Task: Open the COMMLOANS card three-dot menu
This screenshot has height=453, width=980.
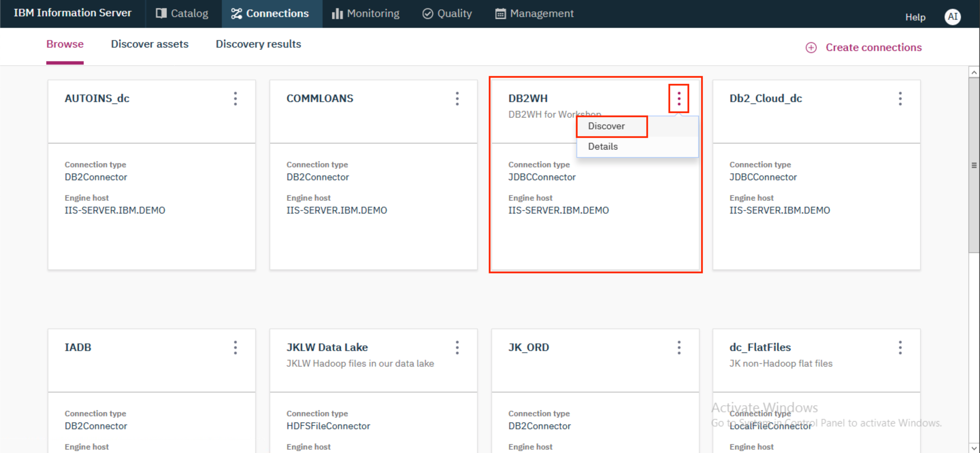Action: pos(457,99)
